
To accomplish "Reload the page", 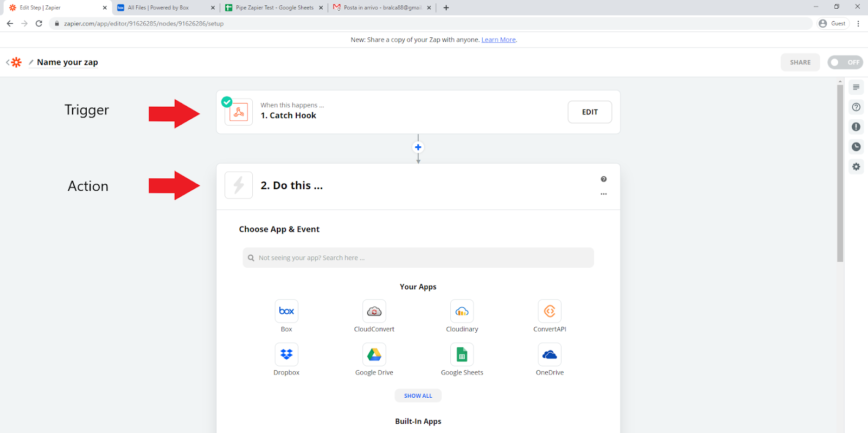I will pos(39,23).
